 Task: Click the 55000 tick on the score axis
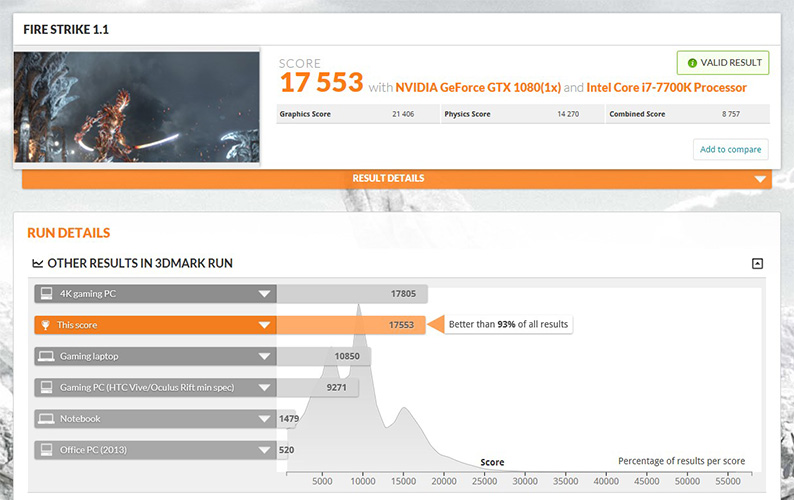(728, 481)
